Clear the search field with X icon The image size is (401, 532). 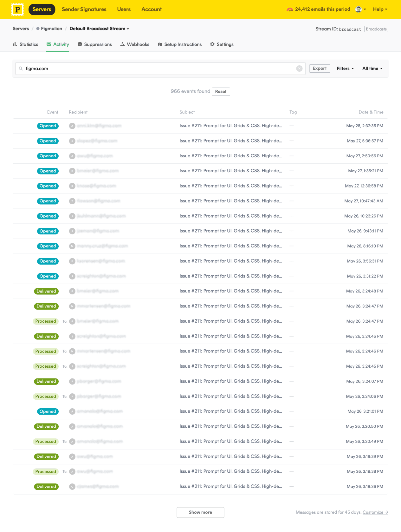coord(299,69)
